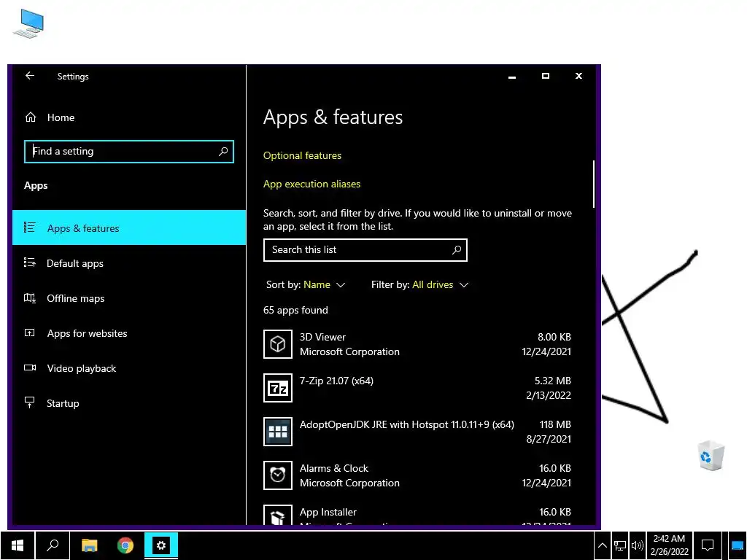
Task: Select Apps & features in sidebar
Action: coord(128,227)
